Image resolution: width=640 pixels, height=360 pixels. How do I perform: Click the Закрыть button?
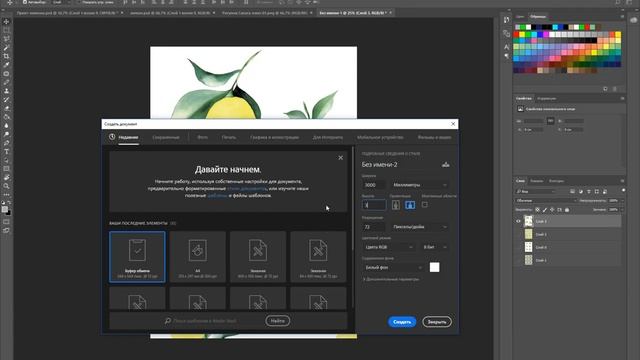pyautogui.click(x=437, y=322)
